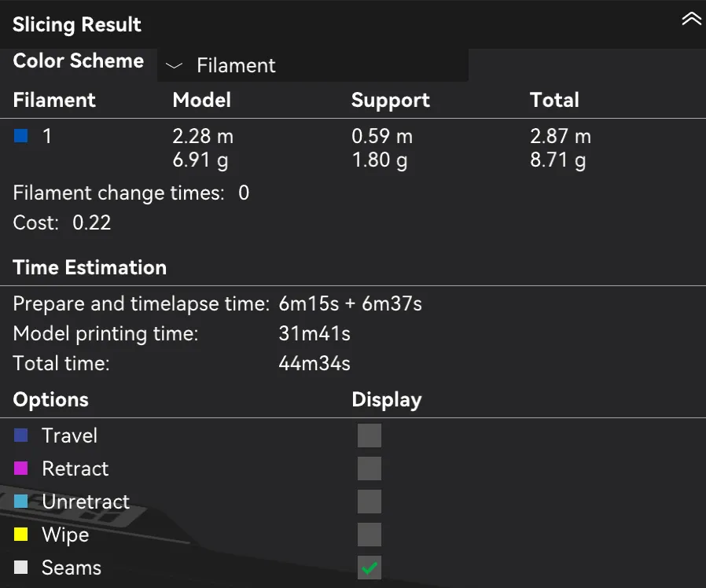Uncheck the Seams display checkbox
Viewport: 706px width, 588px height.
coord(370,568)
